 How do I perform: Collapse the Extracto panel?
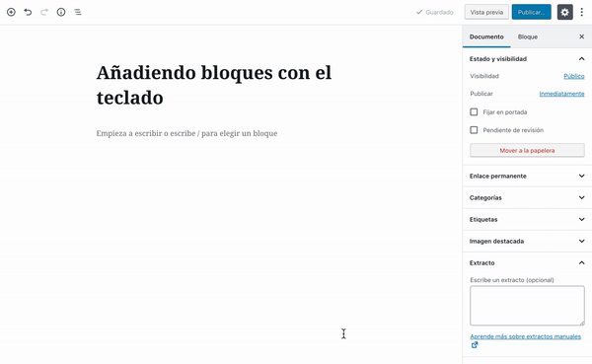click(527, 262)
